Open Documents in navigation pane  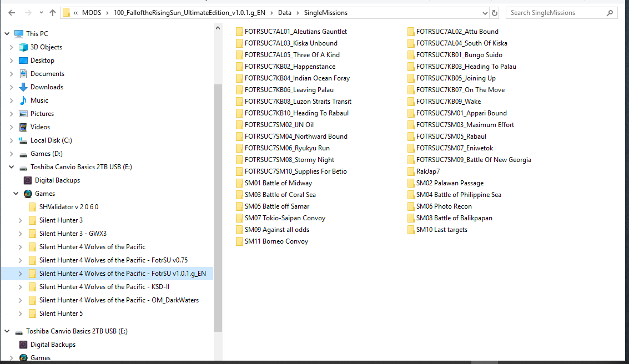(x=47, y=74)
